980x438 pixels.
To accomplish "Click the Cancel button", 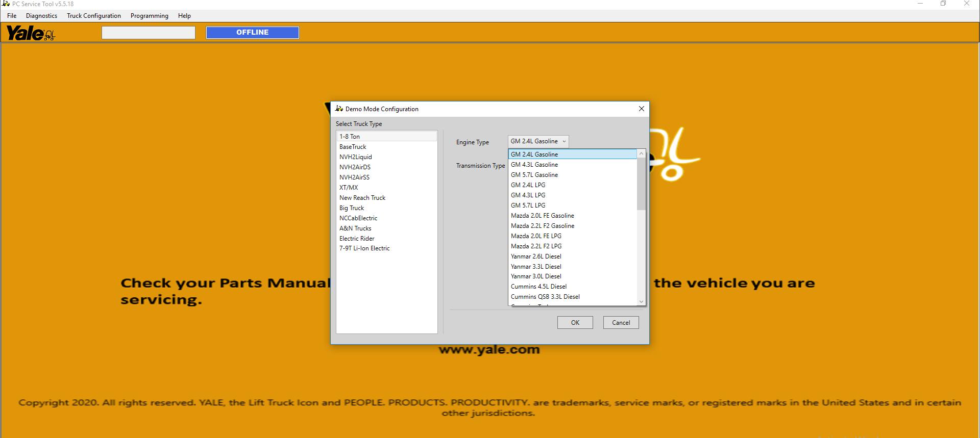I will (621, 323).
